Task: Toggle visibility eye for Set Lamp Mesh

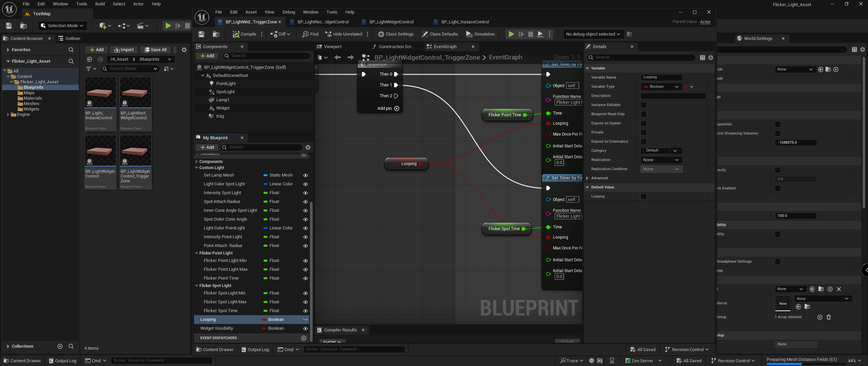Action: pos(305,176)
